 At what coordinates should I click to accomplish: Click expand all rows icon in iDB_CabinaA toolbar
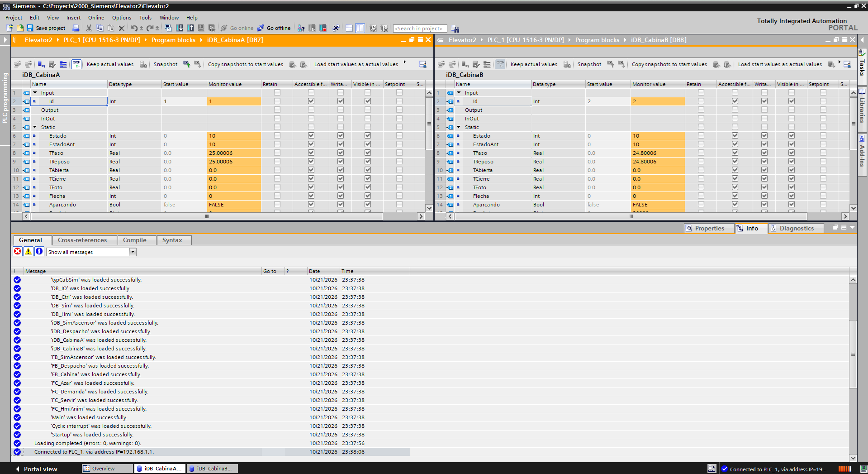(x=63, y=64)
